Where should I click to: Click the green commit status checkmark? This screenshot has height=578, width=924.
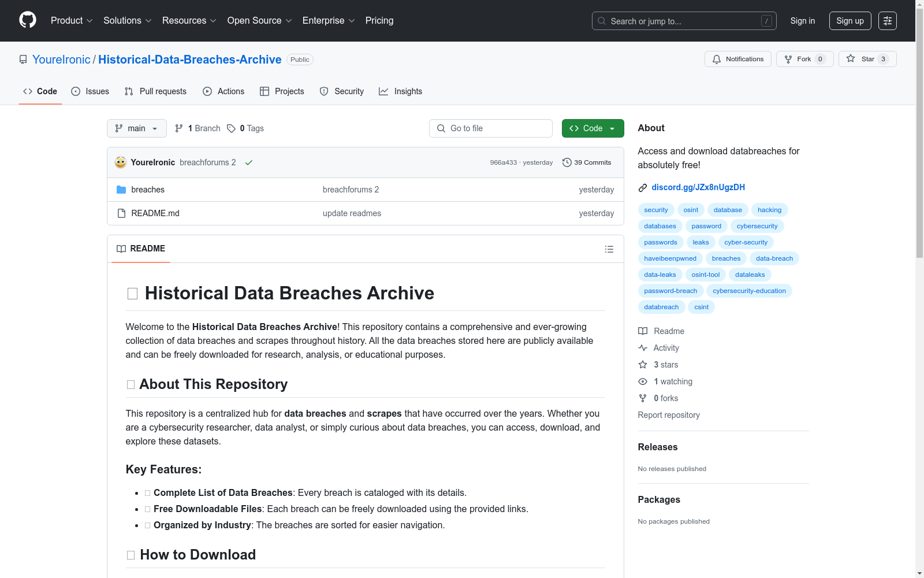click(249, 162)
